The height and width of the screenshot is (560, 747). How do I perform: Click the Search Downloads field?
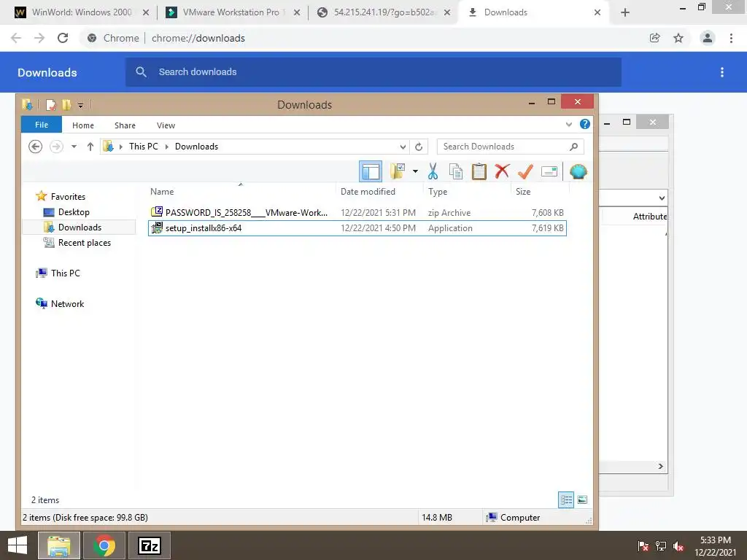(510, 147)
